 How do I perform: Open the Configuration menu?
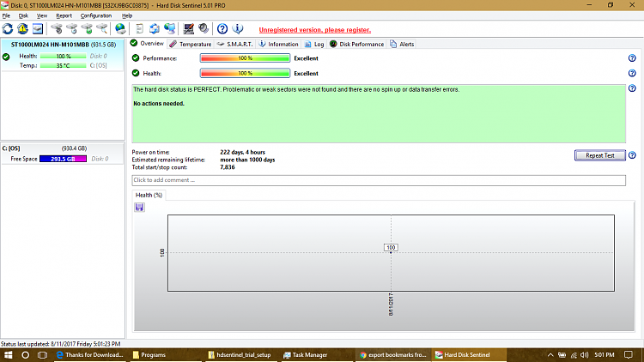96,15
